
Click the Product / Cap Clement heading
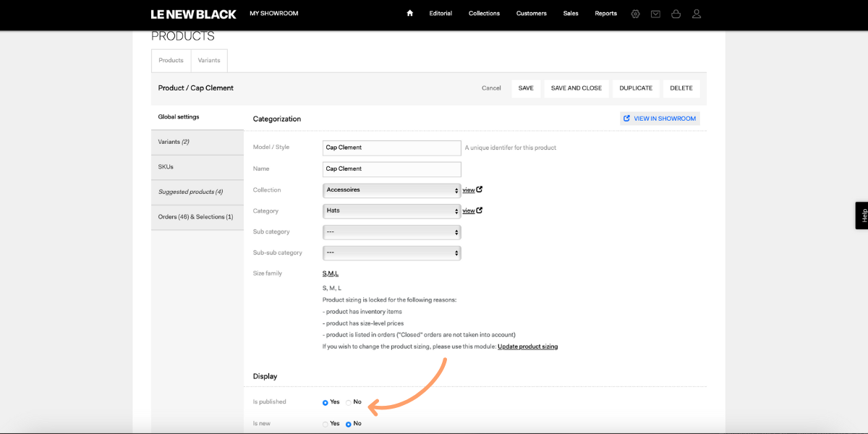[196, 88]
